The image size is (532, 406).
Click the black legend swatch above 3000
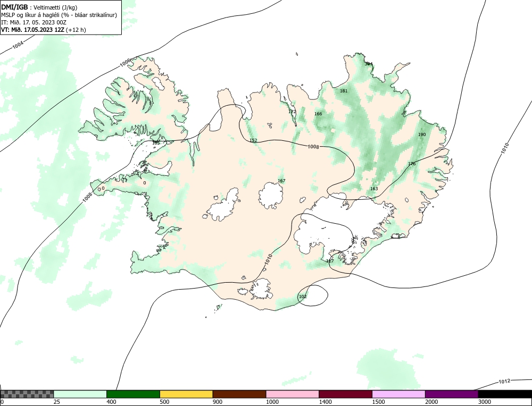pos(505,394)
